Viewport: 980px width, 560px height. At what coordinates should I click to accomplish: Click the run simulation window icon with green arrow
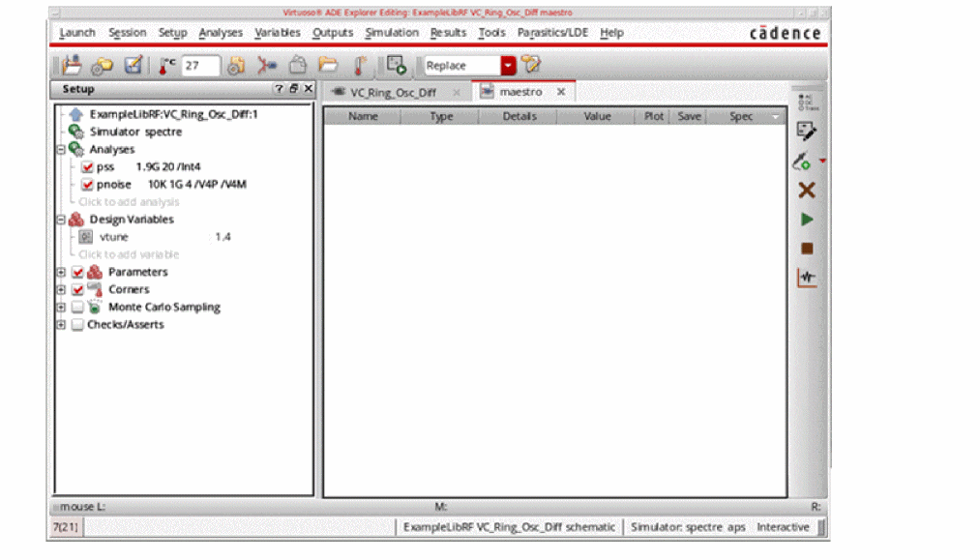[x=397, y=65]
